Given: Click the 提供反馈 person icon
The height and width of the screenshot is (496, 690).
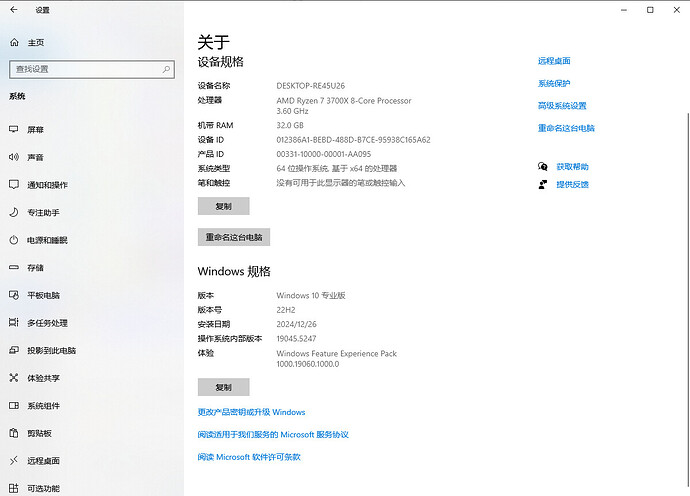Looking at the screenshot, I should tap(543, 184).
